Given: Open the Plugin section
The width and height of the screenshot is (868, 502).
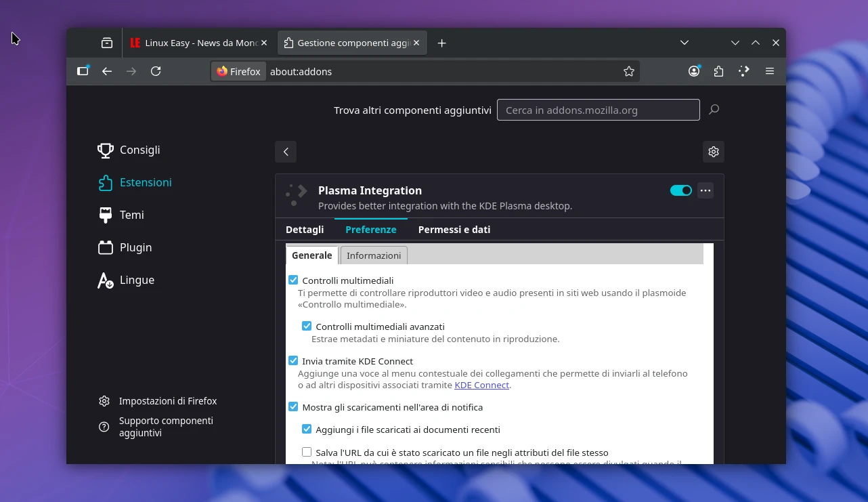Looking at the screenshot, I should tap(135, 247).
